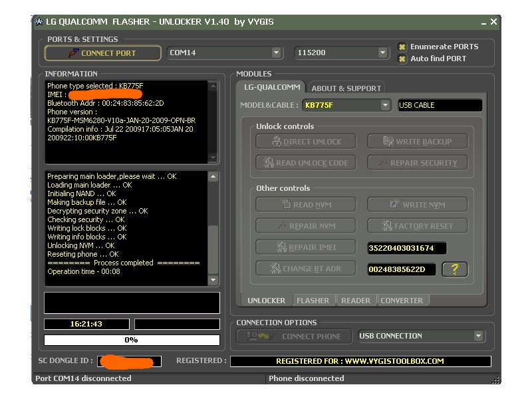Click 'Phone disconnected' status text
This screenshot has width=532, height=399.
pyautogui.click(x=306, y=378)
